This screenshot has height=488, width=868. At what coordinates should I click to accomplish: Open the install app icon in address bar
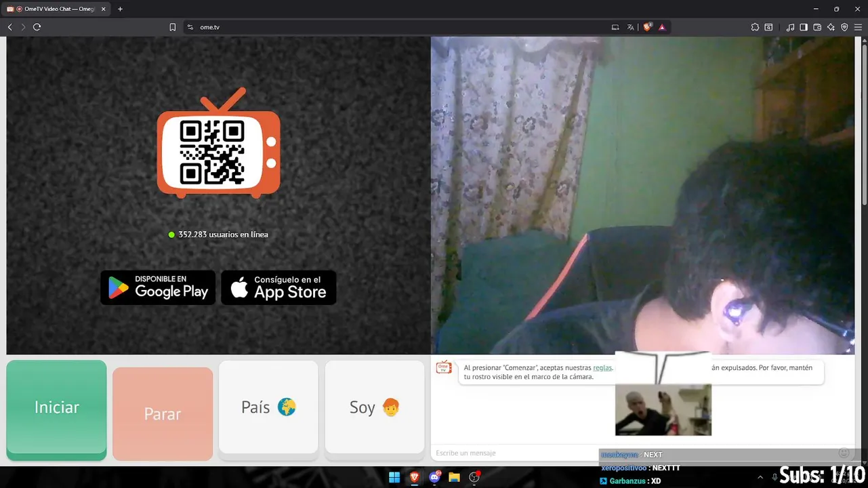pos(615,27)
